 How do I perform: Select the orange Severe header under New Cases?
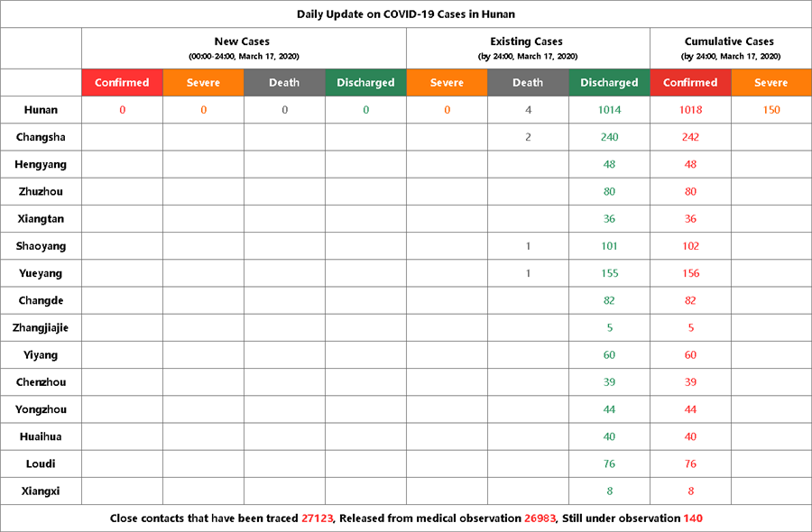(203, 83)
